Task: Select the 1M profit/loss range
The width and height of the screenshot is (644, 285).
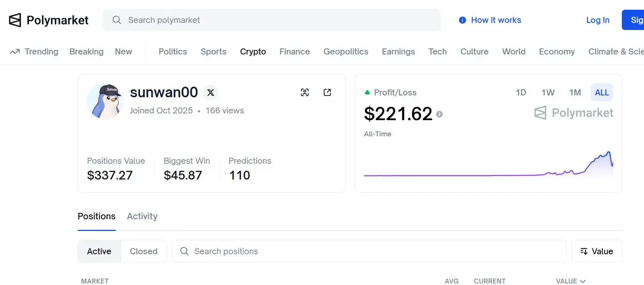Action: pyautogui.click(x=575, y=92)
